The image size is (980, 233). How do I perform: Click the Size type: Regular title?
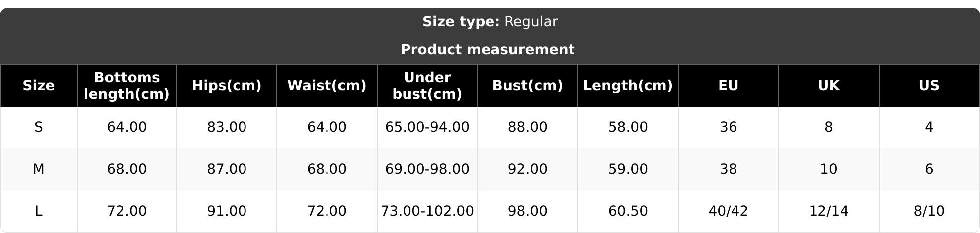(490, 22)
